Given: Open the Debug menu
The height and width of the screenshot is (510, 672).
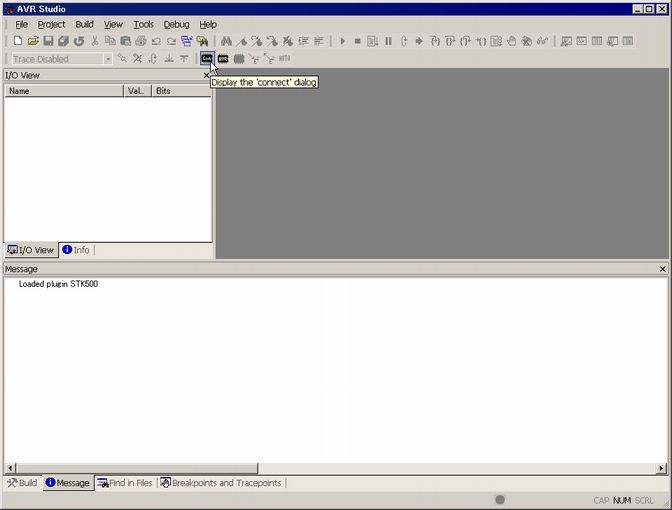Looking at the screenshot, I should 176,24.
